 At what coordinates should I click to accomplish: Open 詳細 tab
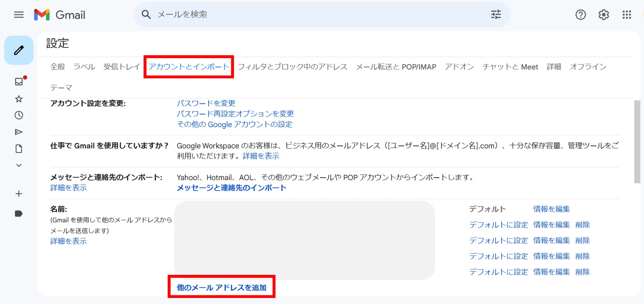(x=554, y=67)
